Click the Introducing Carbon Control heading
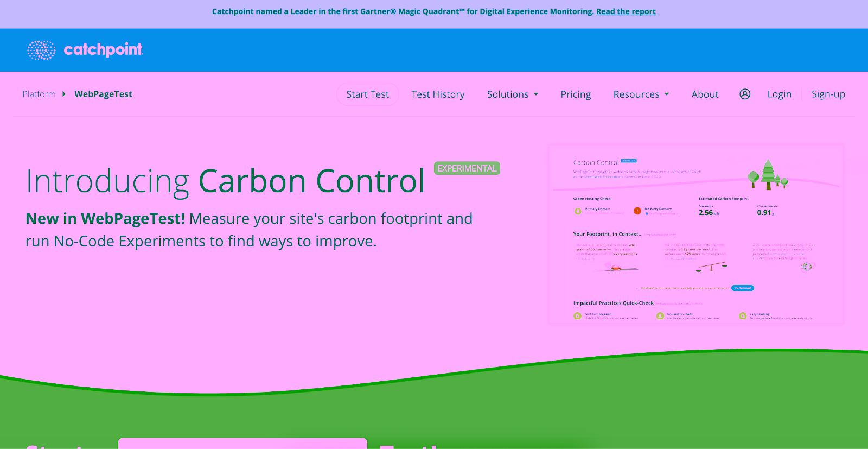868x449 pixels. click(225, 181)
